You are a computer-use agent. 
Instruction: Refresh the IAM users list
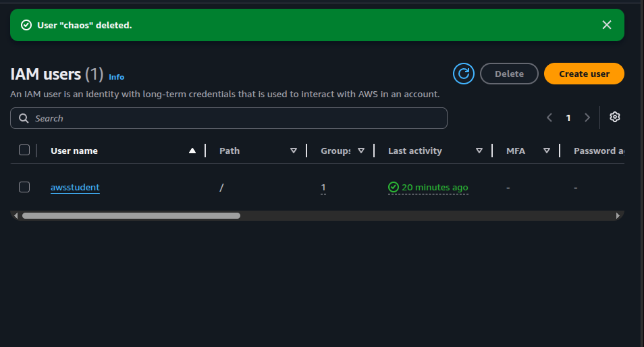464,74
